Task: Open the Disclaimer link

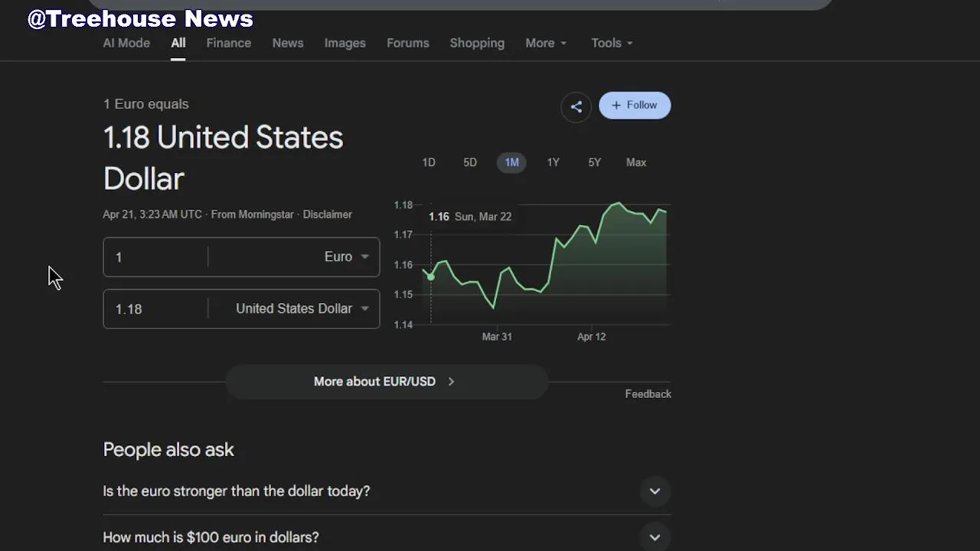Action: click(x=327, y=214)
